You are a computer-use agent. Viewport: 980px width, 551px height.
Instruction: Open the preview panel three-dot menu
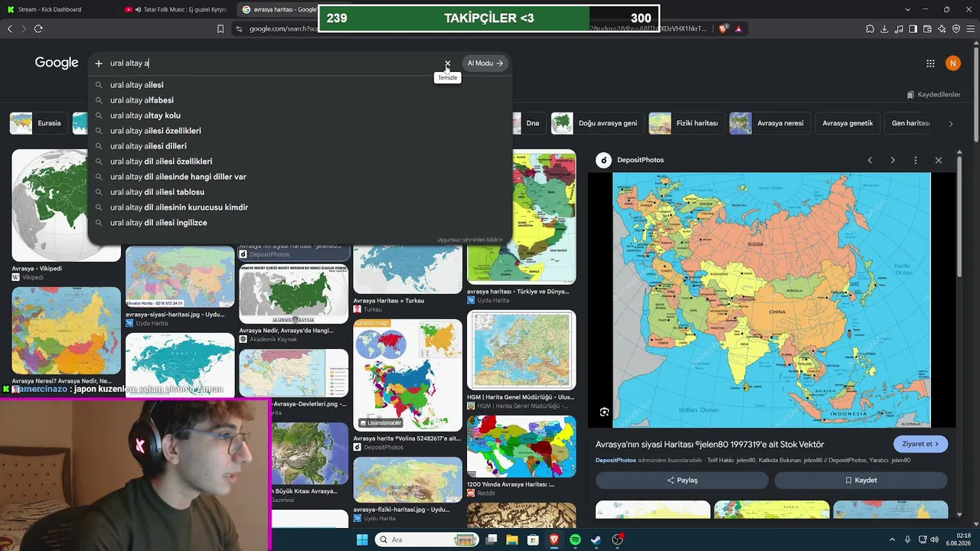coord(916,160)
